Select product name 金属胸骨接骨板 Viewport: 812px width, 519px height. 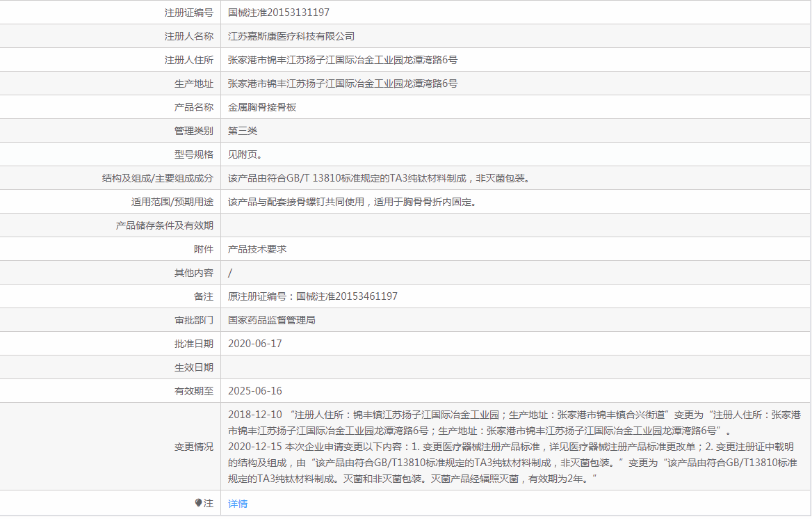coord(262,107)
